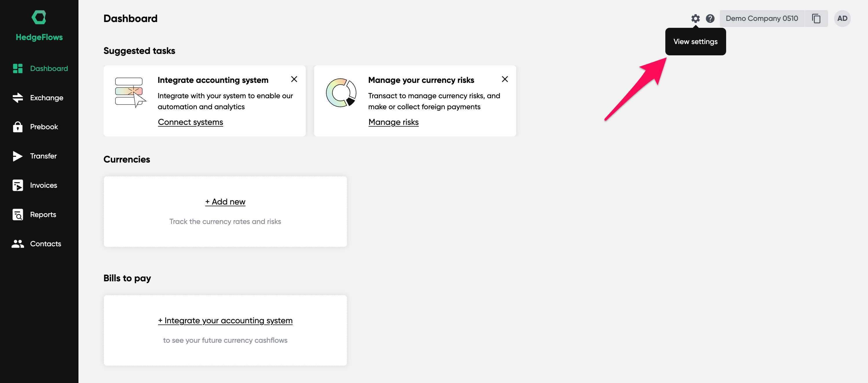Viewport: 868px width, 383px height.
Task: Open the Manage risks link
Action: (393, 122)
